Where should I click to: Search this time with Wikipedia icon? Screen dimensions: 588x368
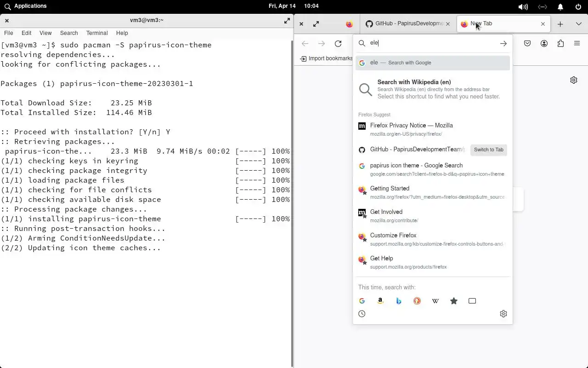point(435,301)
